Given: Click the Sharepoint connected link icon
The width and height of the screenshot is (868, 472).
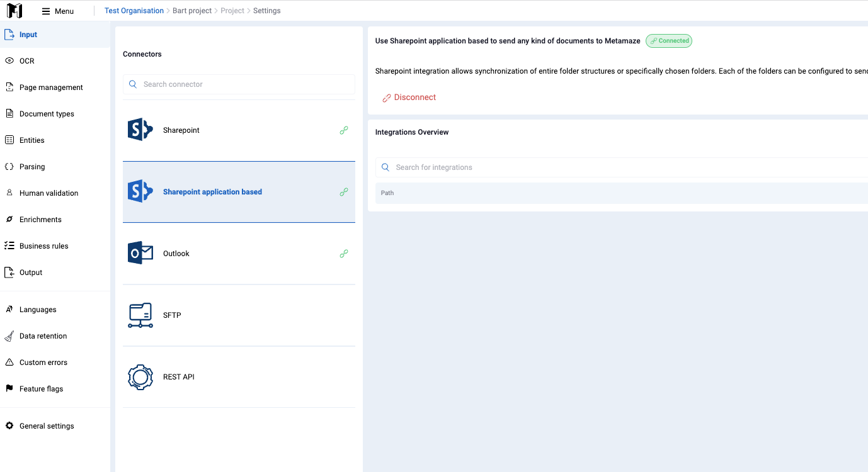Looking at the screenshot, I should [344, 130].
